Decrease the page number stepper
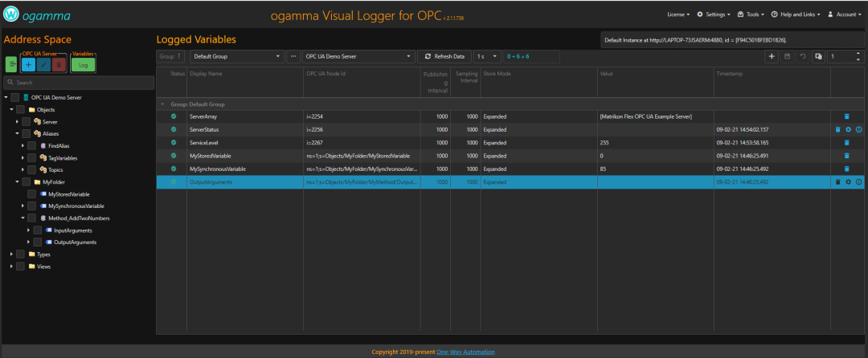 pyautogui.click(x=858, y=59)
